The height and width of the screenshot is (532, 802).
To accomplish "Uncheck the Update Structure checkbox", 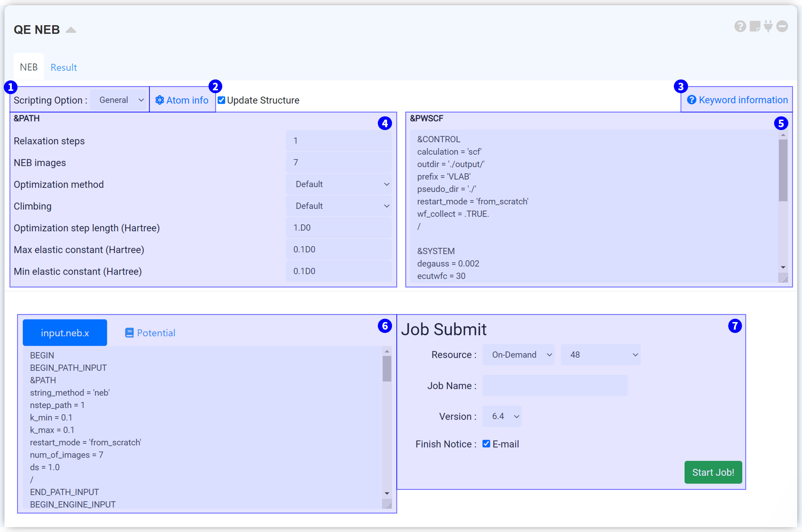I will click(221, 100).
